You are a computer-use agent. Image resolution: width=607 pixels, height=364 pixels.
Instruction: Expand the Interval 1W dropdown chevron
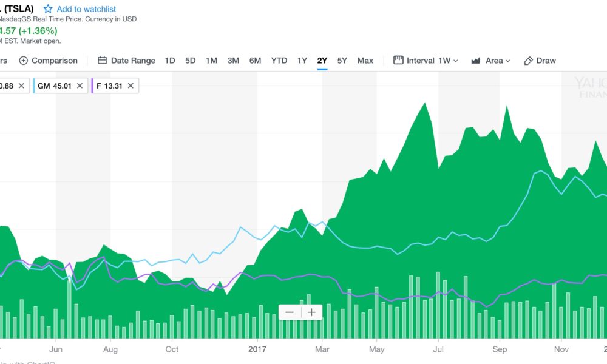click(456, 61)
